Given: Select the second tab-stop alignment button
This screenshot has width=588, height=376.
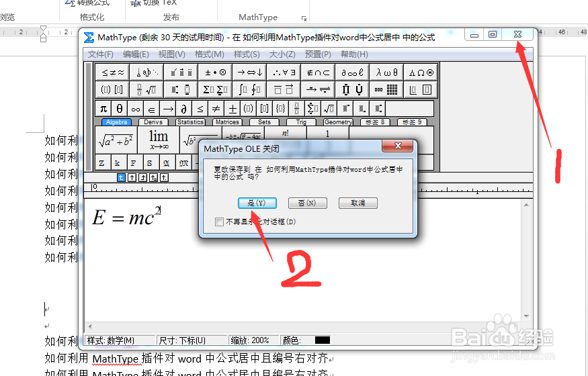Looking at the screenshot, I should pyautogui.click(x=132, y=177).
